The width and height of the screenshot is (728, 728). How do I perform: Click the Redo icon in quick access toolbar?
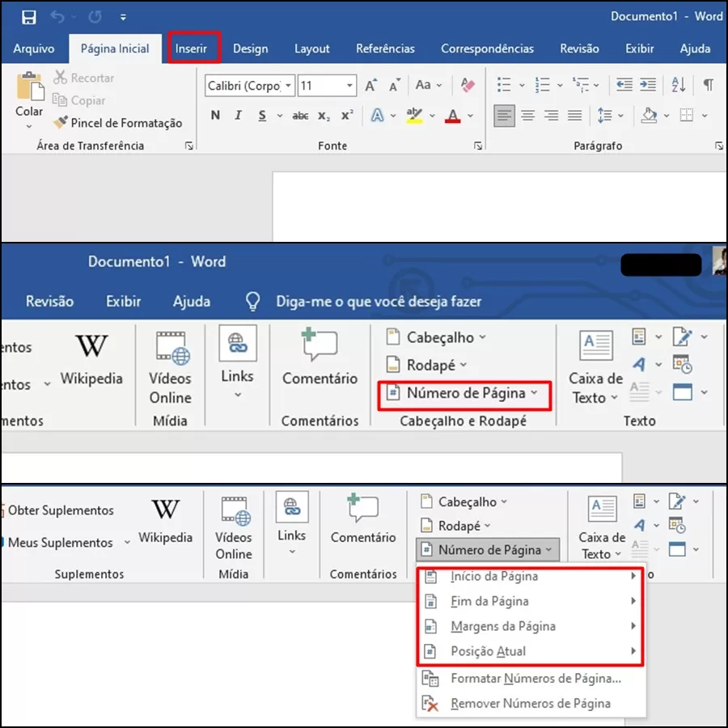click(x=95, y=17)
